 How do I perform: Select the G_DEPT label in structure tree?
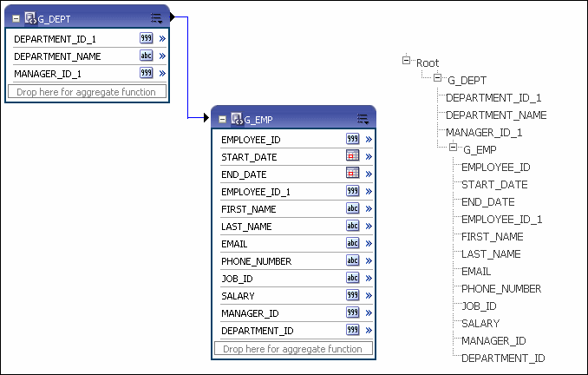point(467,81)
